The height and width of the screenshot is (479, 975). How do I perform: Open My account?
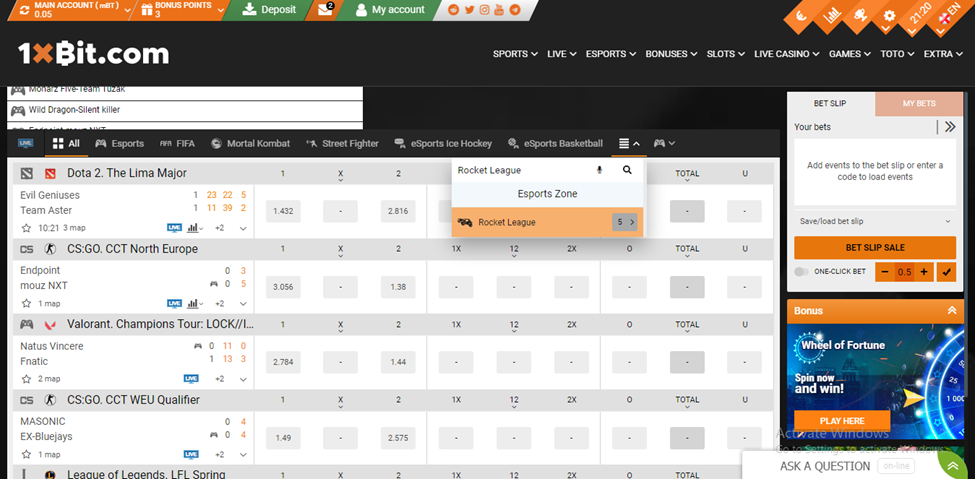pyautogui.click(x=390, y=10)
